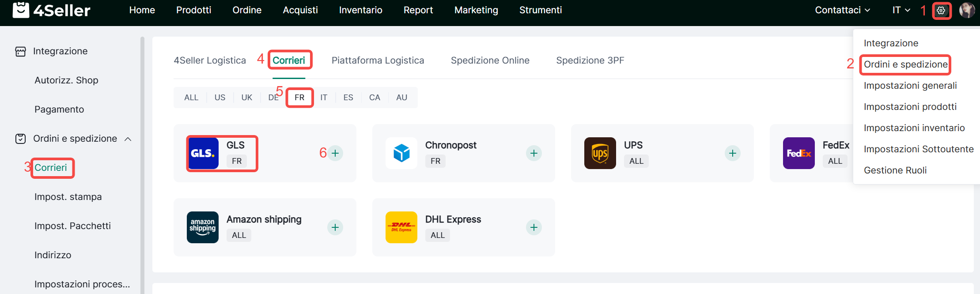This screenshot has height=294, width=980.
Task: Open the IT language dropdown
Action: point(901,10)
